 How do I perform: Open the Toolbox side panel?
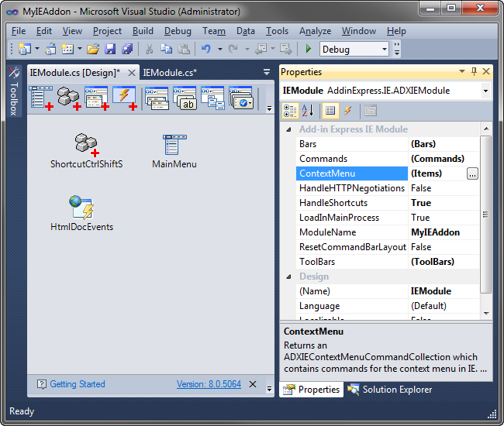click(x=14, y=91)
